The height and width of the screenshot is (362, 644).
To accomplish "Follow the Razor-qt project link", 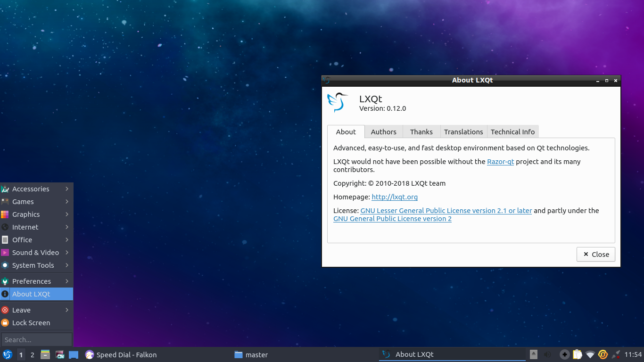I will point(500,162).
